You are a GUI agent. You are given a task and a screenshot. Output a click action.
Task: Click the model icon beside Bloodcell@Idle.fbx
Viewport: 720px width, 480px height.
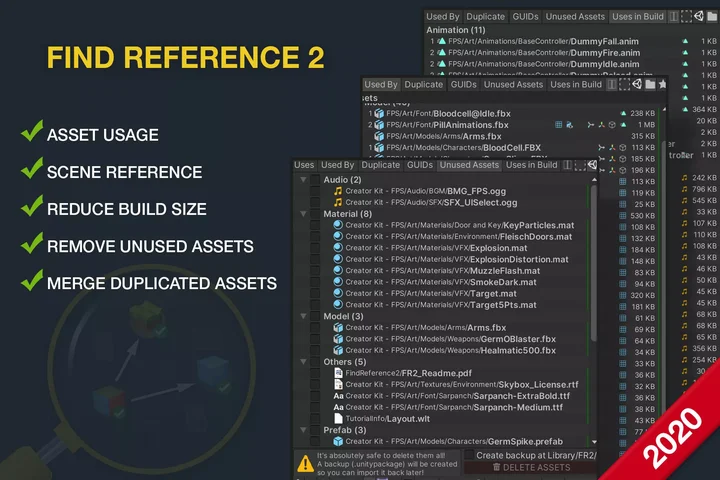coord(379,113)
